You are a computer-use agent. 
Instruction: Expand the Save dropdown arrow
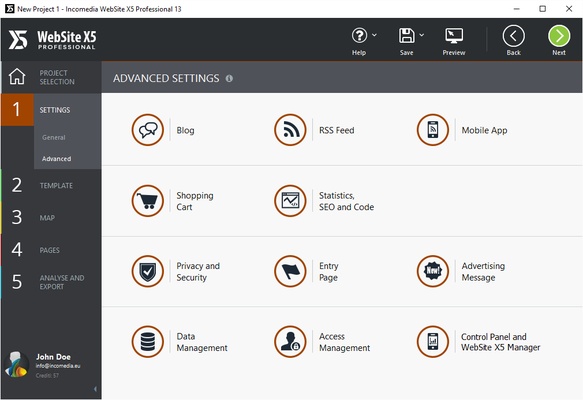(x=422, y=35)
